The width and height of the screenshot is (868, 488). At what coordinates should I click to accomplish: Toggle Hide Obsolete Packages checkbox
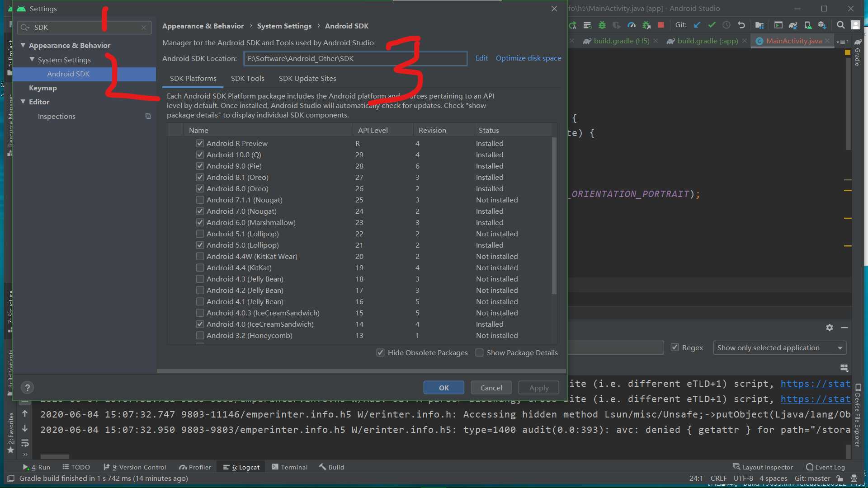(x=380, y=352)
